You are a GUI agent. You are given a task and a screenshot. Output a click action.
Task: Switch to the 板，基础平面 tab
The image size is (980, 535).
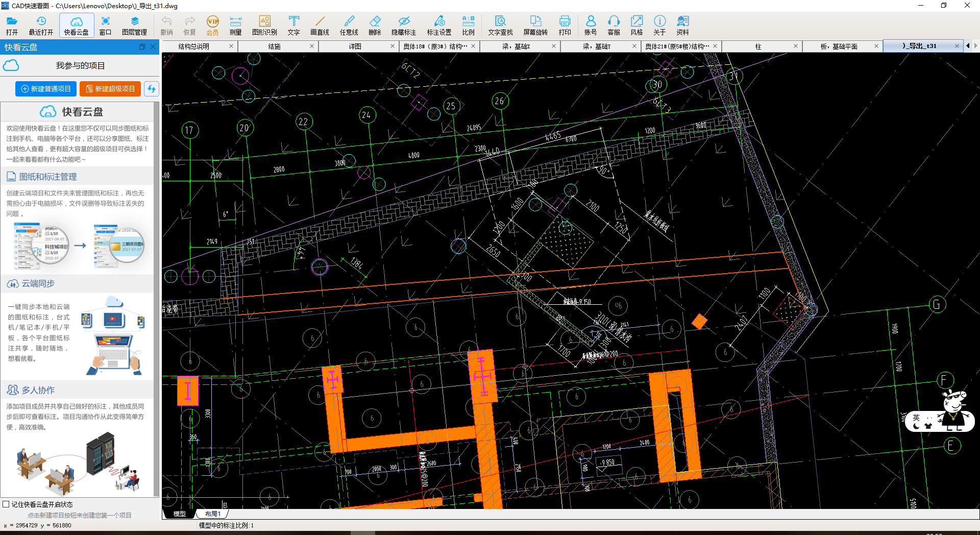click(839, 46)
